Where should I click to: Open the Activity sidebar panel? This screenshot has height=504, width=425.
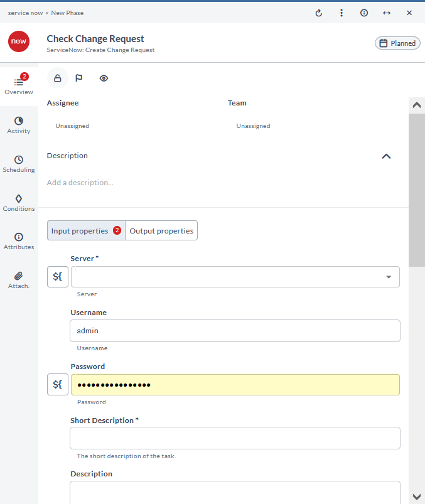(x=18, y=125)
